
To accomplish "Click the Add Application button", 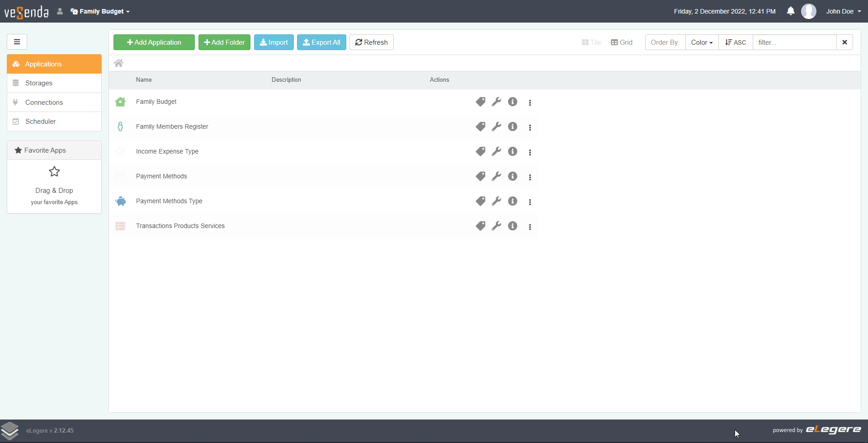I will pos(154,42).
